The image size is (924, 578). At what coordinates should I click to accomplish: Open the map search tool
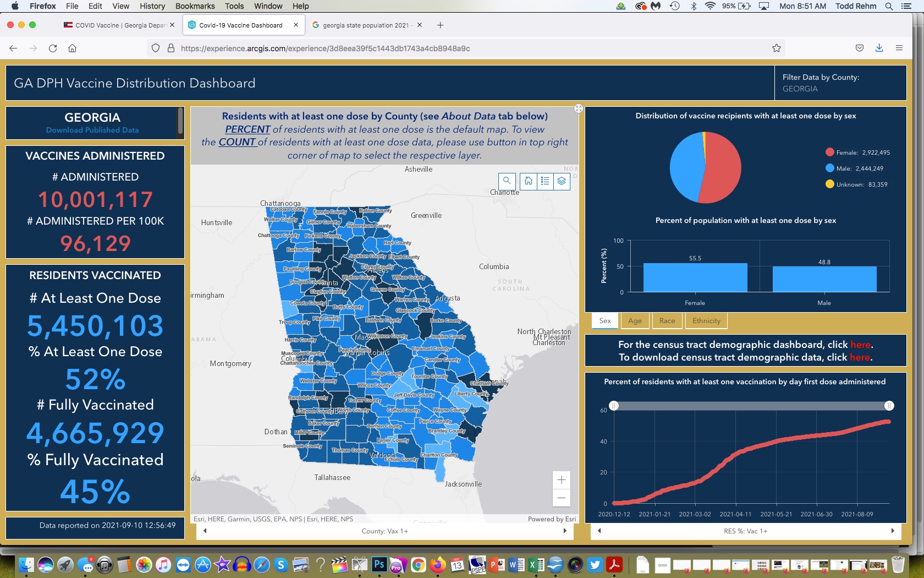(x=507, y=181)
